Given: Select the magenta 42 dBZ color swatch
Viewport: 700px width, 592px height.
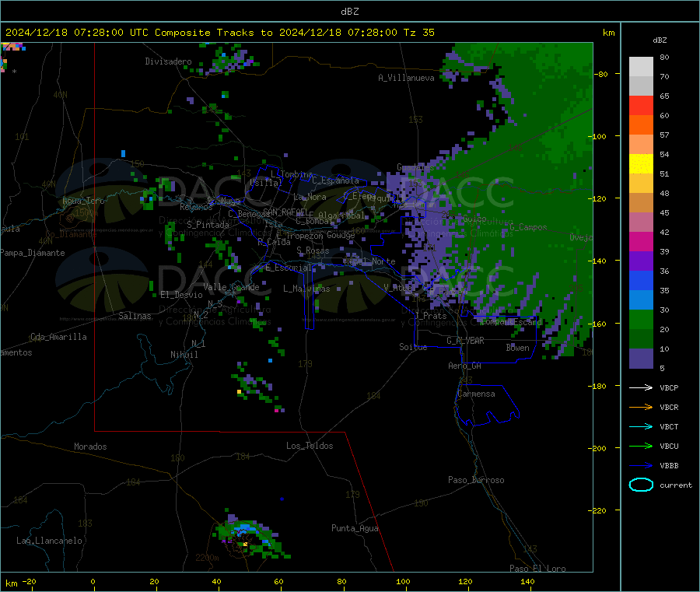Looking at the screenshot, I should pyautogui.click(x=641, y=241).
